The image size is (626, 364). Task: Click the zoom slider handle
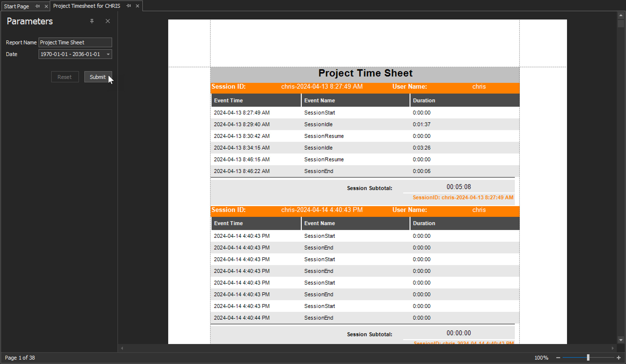(588, 358)
